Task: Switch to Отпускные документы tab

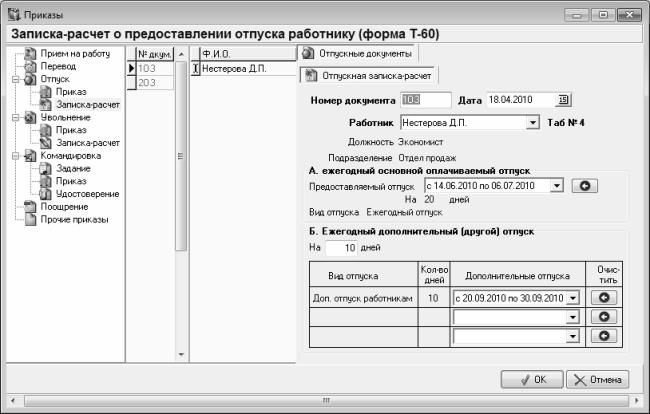Action: coord(357,52)
